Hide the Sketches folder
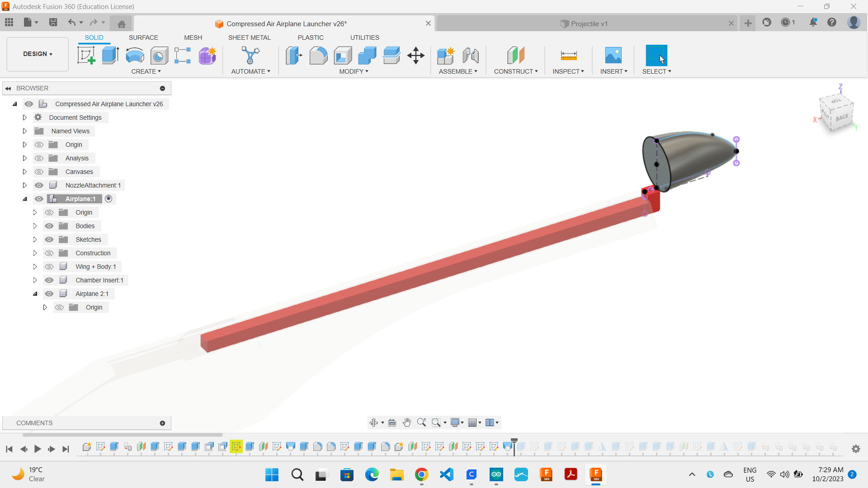868x488 pixels. (49, 239)
